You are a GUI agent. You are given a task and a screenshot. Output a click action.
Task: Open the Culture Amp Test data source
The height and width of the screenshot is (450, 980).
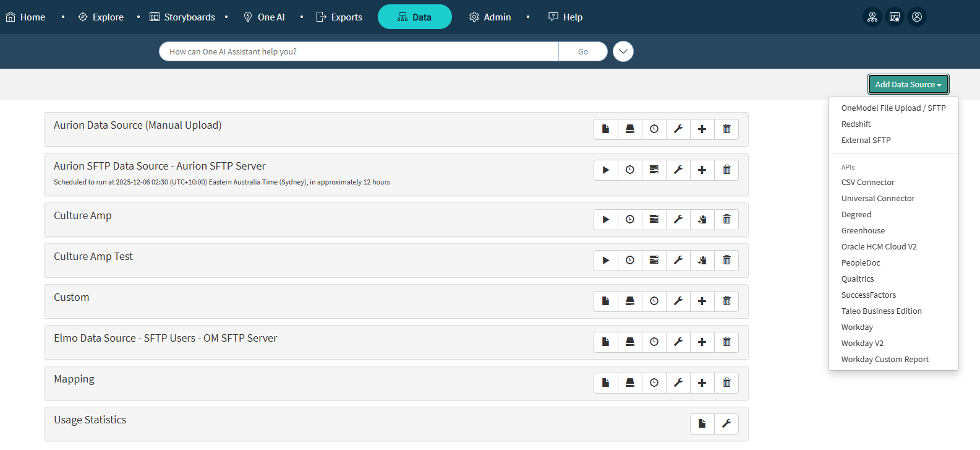point(93,256)
